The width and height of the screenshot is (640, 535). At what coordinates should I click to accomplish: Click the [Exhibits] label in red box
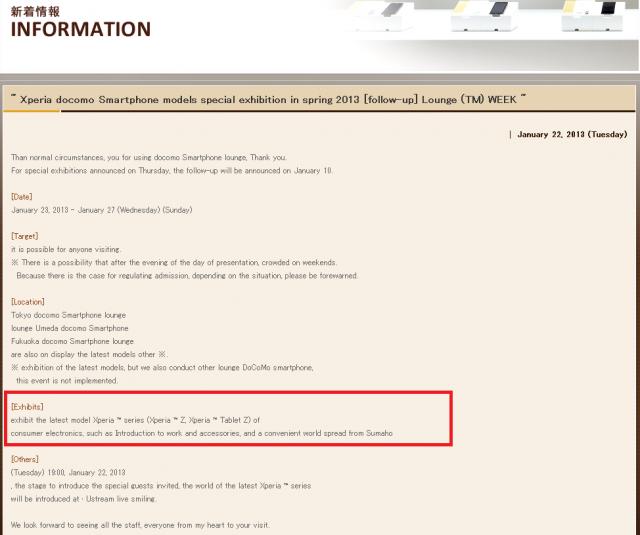click(28, 407)
